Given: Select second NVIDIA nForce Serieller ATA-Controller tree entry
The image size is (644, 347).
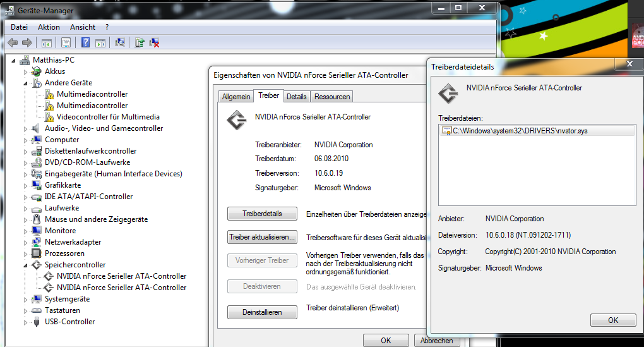Looking at the screenshot, I should click(x=122, y=288).
